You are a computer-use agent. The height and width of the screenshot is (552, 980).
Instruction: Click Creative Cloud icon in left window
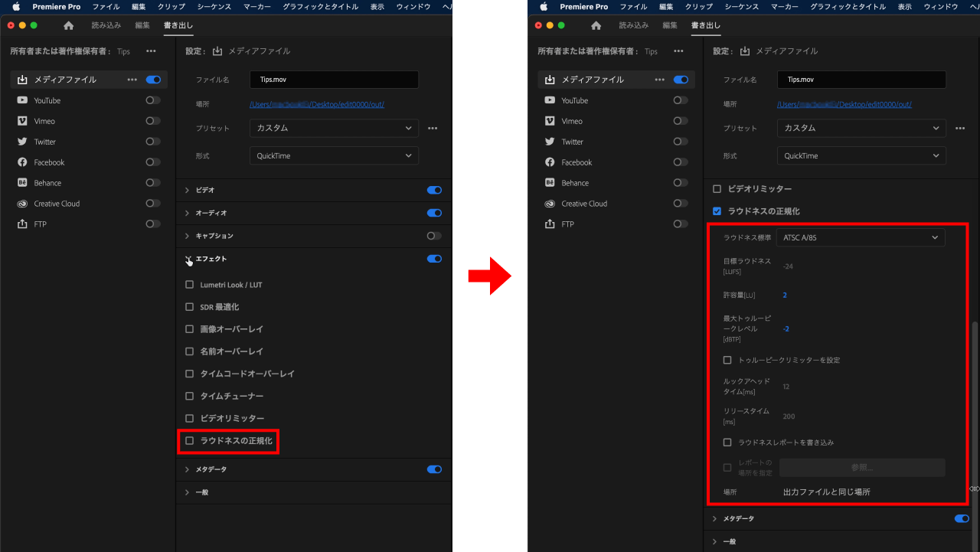pyautogui.click(x=22, y=204)
